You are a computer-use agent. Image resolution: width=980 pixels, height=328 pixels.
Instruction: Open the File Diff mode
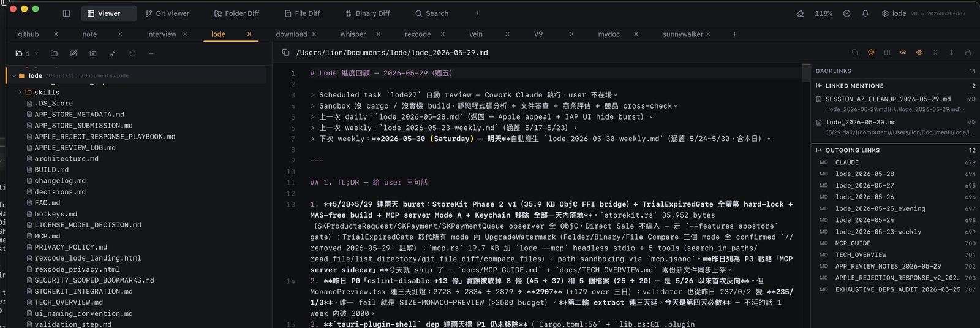(303, 13)
